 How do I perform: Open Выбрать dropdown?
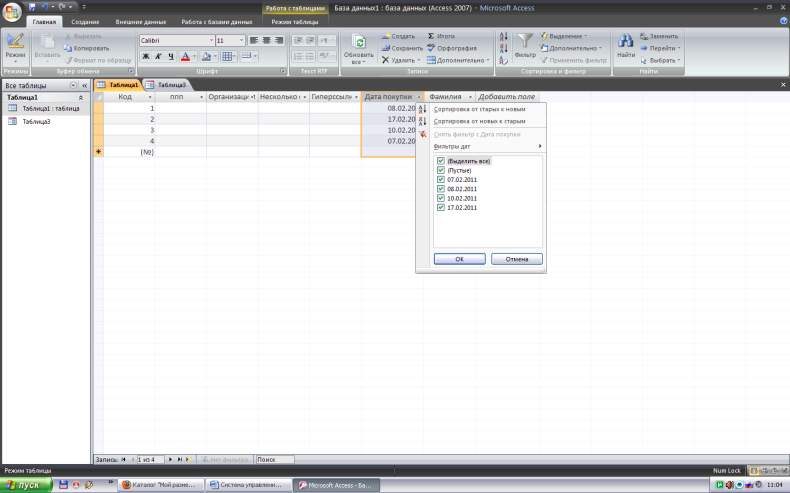pyautogui.click(x=660, y=60)
